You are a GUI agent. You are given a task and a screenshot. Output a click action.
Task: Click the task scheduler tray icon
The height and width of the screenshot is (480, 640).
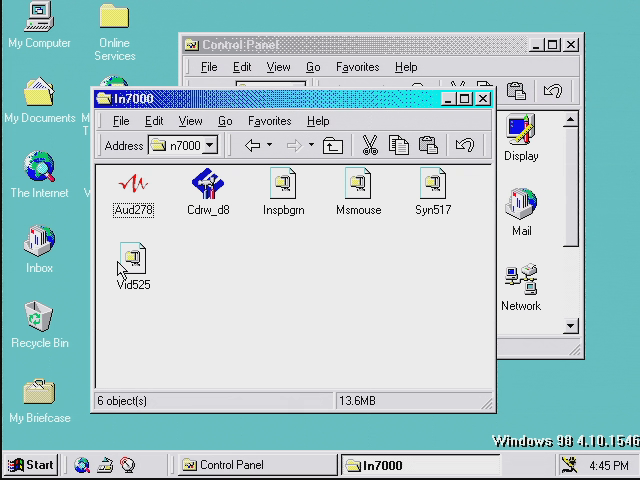click(x=568, y=465)
